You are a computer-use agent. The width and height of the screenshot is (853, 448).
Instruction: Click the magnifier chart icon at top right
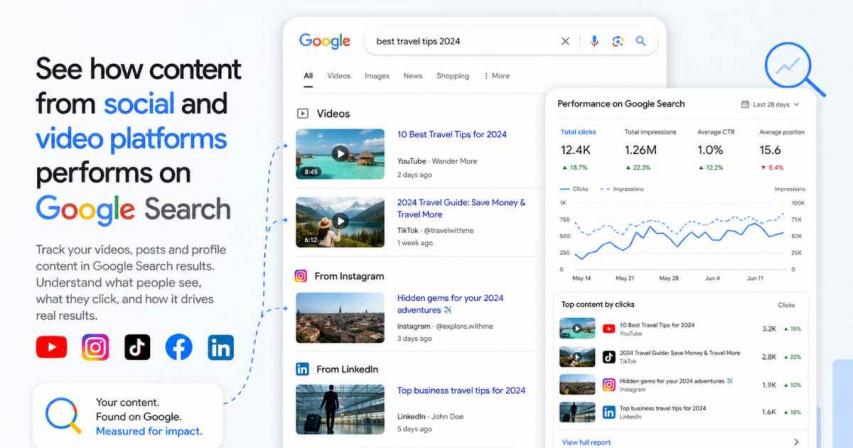click(794, 69)
